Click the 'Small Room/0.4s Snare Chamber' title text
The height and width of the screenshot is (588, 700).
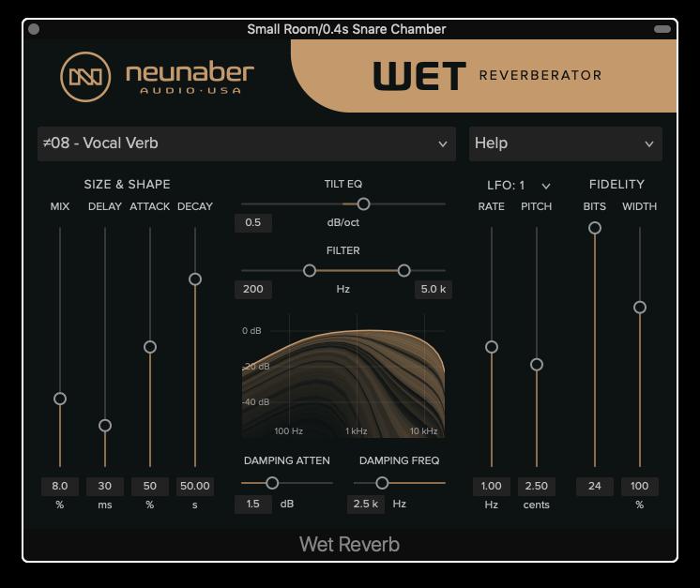(346, 29)
